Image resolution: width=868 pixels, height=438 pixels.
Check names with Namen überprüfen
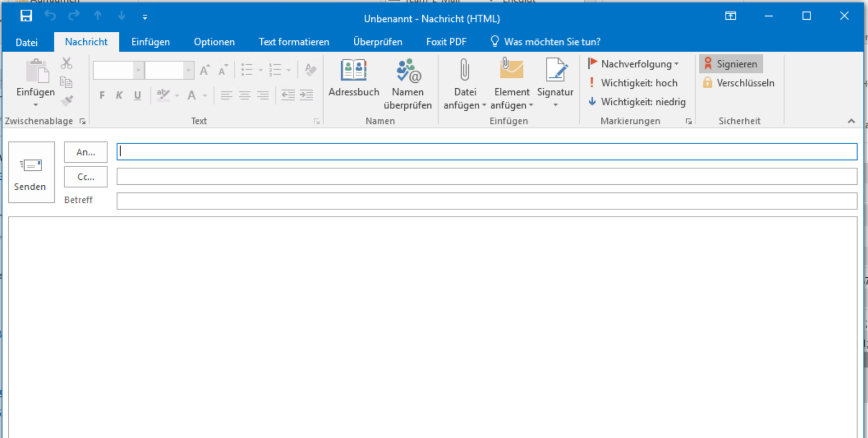(408, 84)
